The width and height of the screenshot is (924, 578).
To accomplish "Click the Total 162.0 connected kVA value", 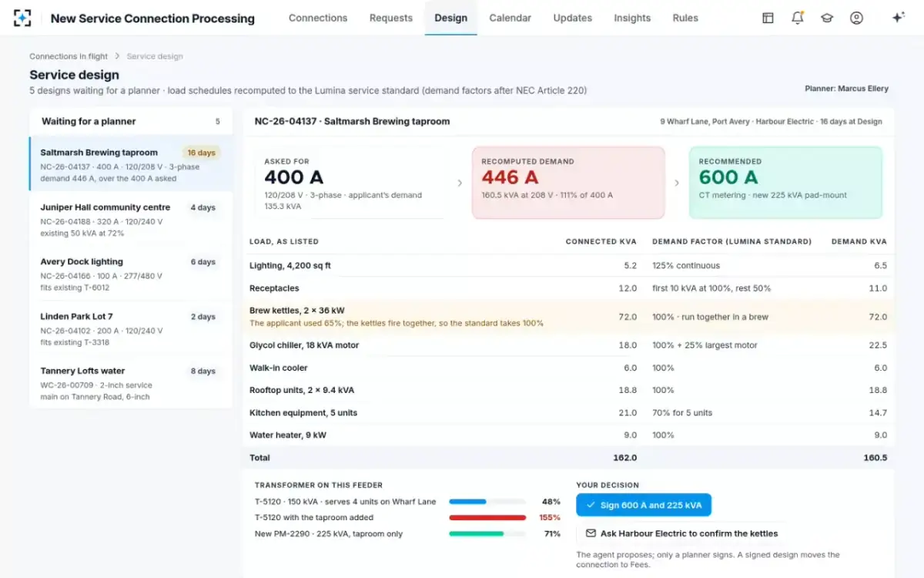I will click(624, 458).
